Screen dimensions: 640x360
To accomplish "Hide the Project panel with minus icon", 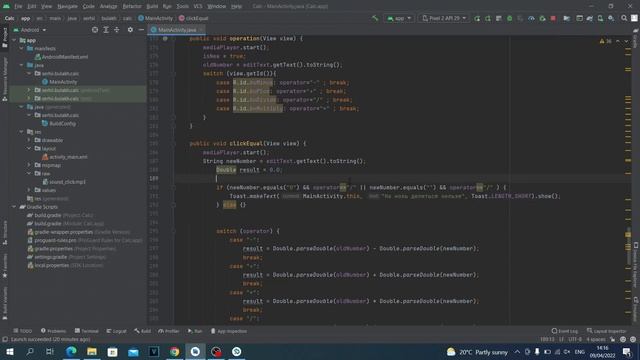I will [x=141, y=30].
